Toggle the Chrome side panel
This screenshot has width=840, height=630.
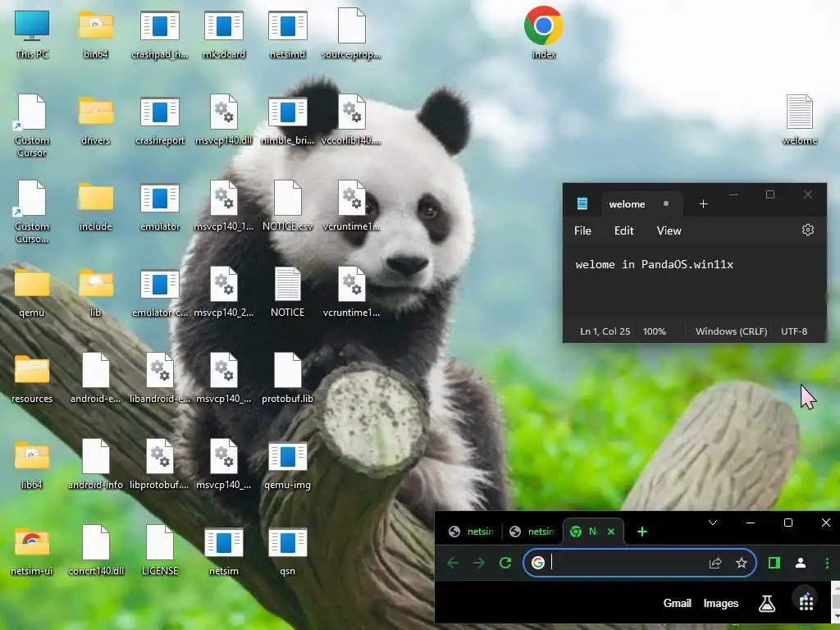pos(774,563)
